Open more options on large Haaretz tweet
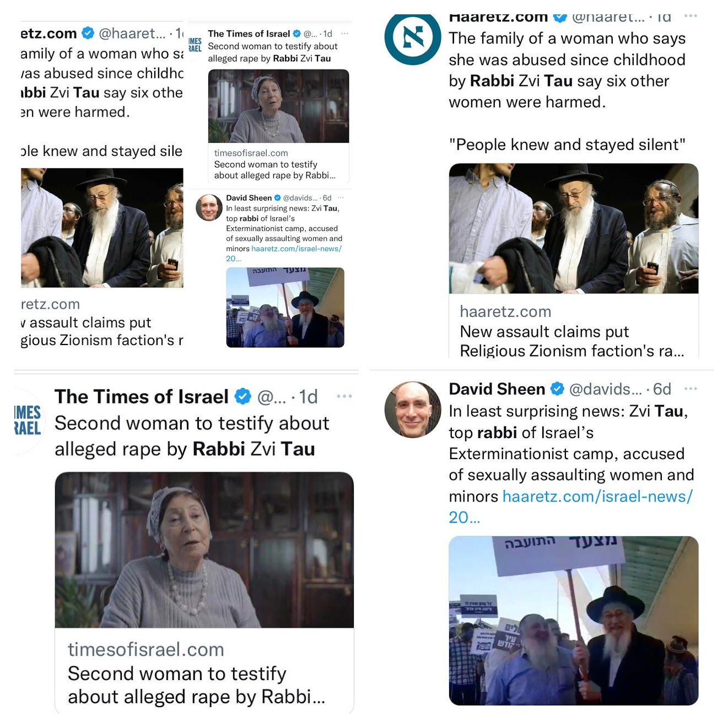Image resolution: width=728 pixels, height=728 pixels. click(691, 16)
